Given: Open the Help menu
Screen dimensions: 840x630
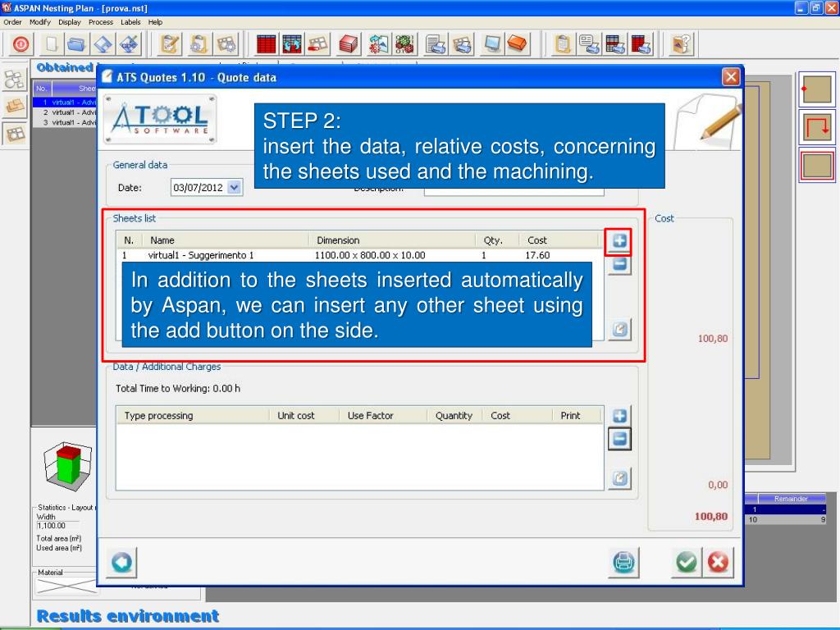Looking at the screenshot, I should 155,22.
